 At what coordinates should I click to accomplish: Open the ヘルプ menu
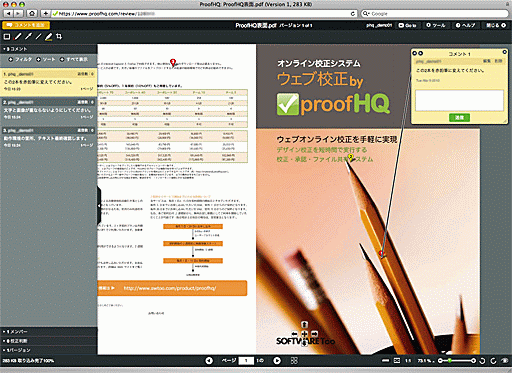point(465,25)
